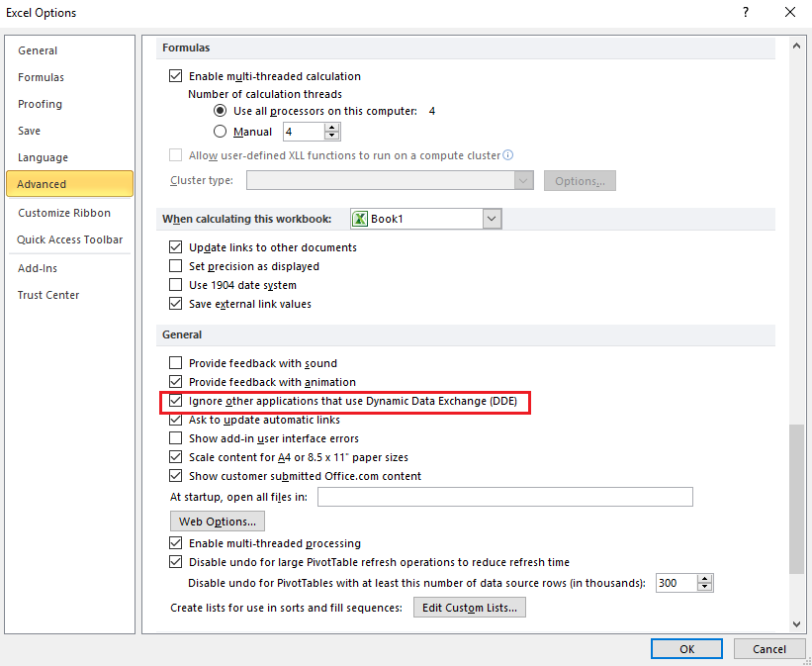Close the Excel Options dialog with X
Image resolution: width=812 pixels, height=666 pixels.
click(x=789, y=12)
